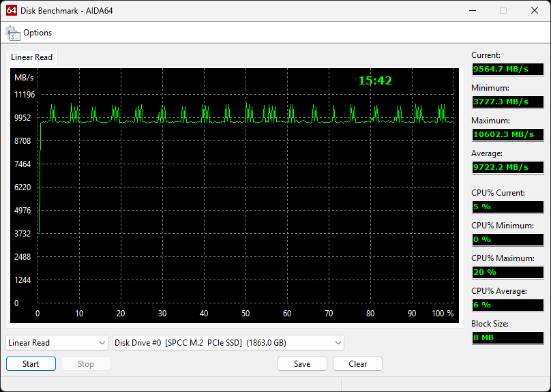
Task: Start the disk benchmark
Action: click(x=31, y=364)
